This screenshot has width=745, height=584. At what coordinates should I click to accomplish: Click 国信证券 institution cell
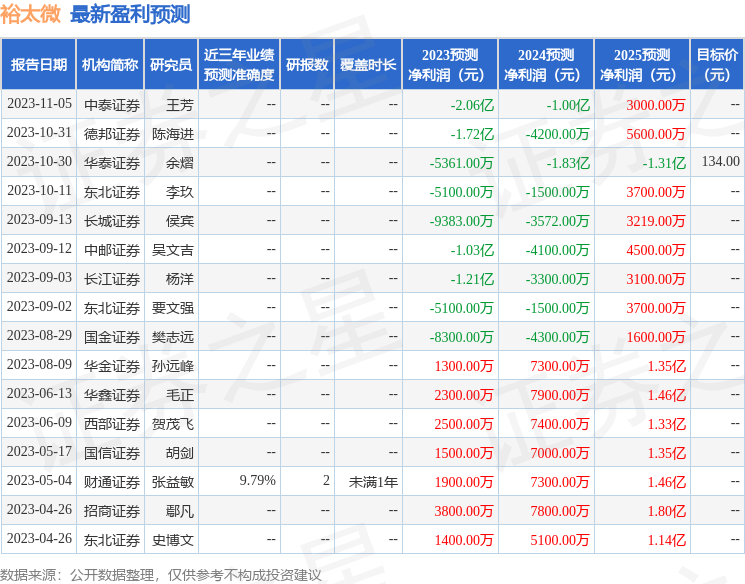click(112, 453)
